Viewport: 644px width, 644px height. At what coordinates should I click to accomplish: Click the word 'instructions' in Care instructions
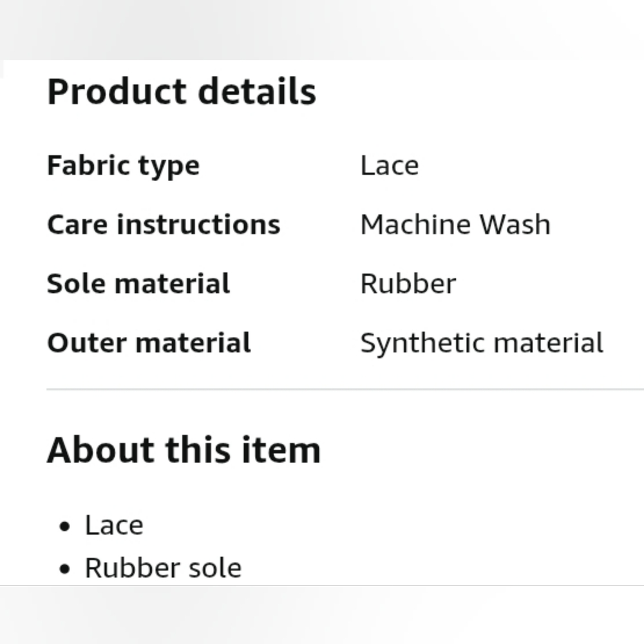(x=198, y=225)
